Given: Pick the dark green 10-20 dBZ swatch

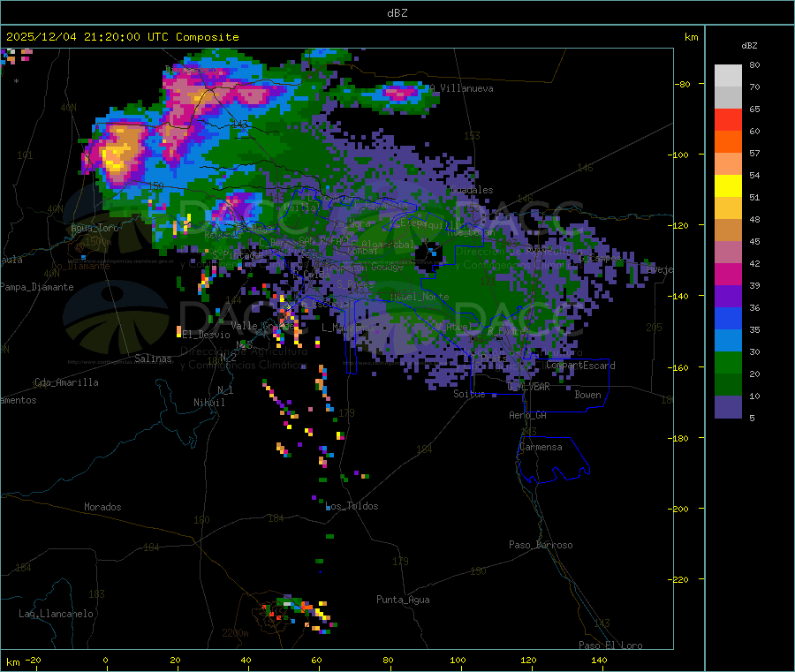Looking at the screenshot, I should click(728, 385).
